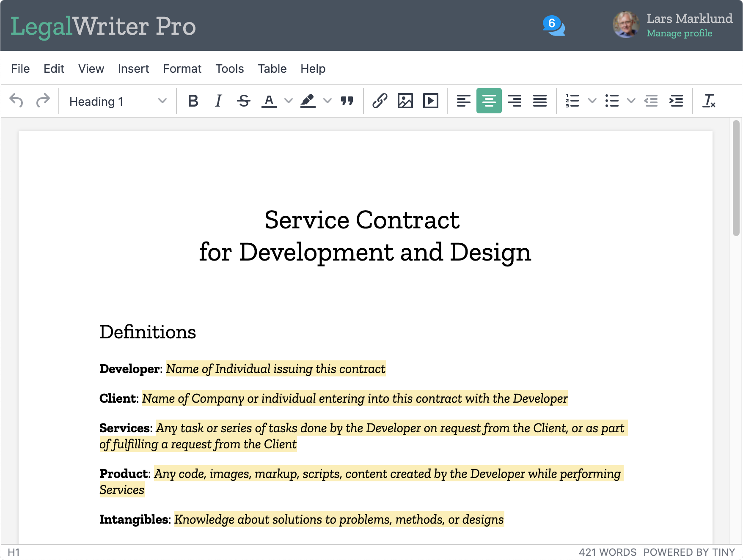Insert a media embed
This screenshot has width=743, height=560.
[430, 101]
